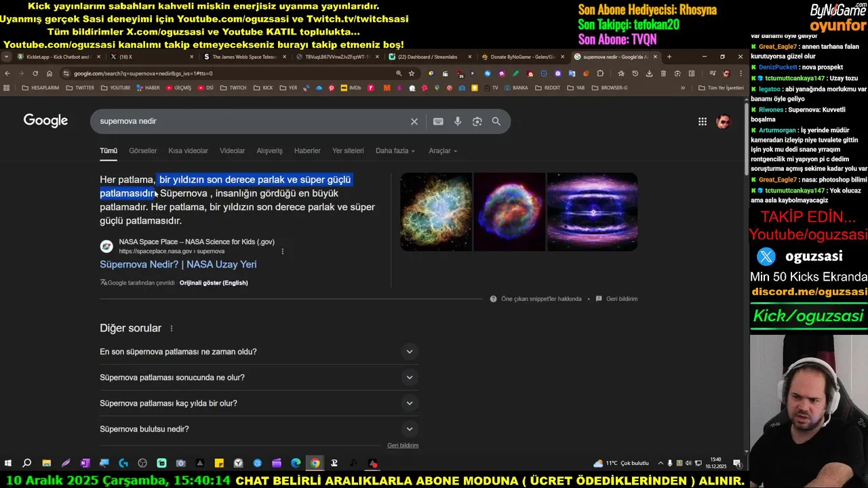The width and height of the screenshot is (868, 488).
Task: Search by image with Google Lens
Action: pyautogui.click(x=477, y=121)
